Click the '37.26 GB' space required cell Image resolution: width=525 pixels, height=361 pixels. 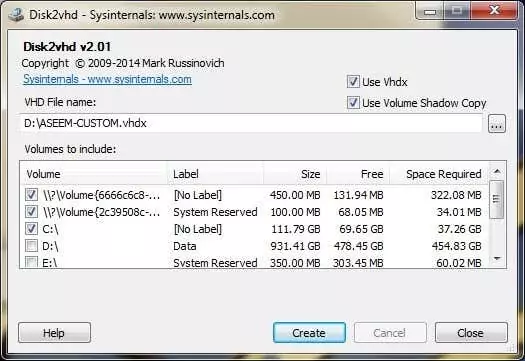(460, 229)
